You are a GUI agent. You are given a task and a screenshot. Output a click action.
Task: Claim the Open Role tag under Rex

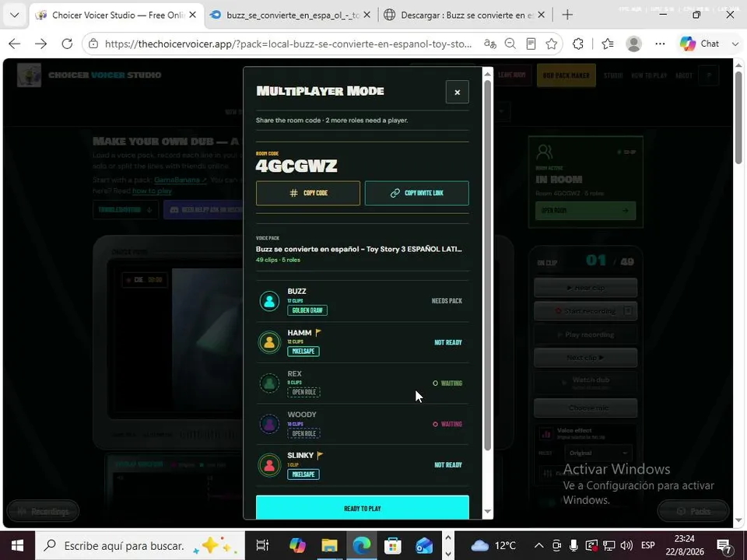pyautogui.click(x=304, y=392)
